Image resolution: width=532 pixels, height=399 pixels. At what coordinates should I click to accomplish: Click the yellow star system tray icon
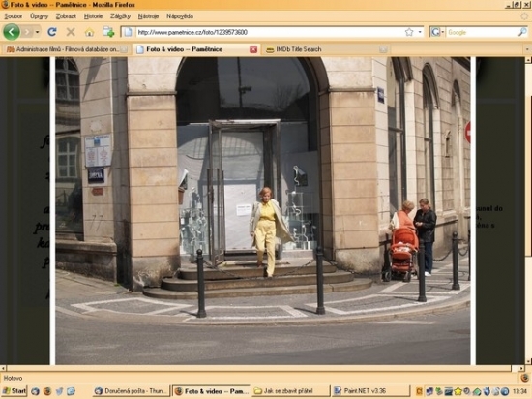(x=458, y=391)
